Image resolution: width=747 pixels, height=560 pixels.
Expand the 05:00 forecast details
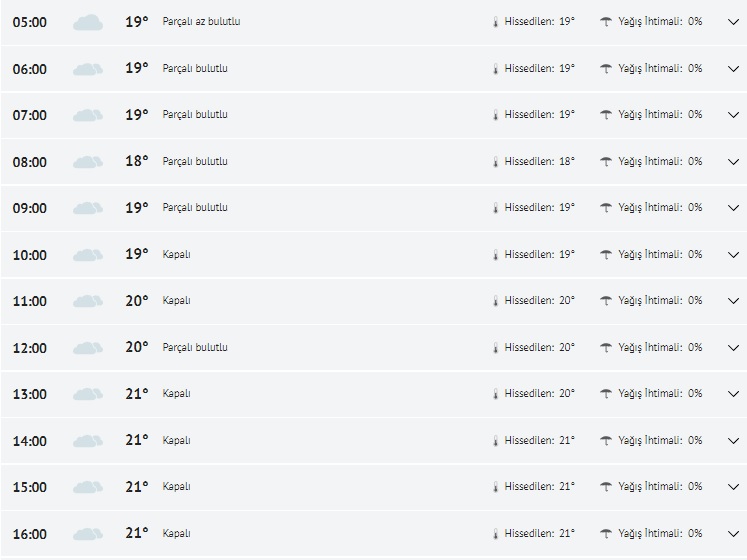tap(733, 22)
